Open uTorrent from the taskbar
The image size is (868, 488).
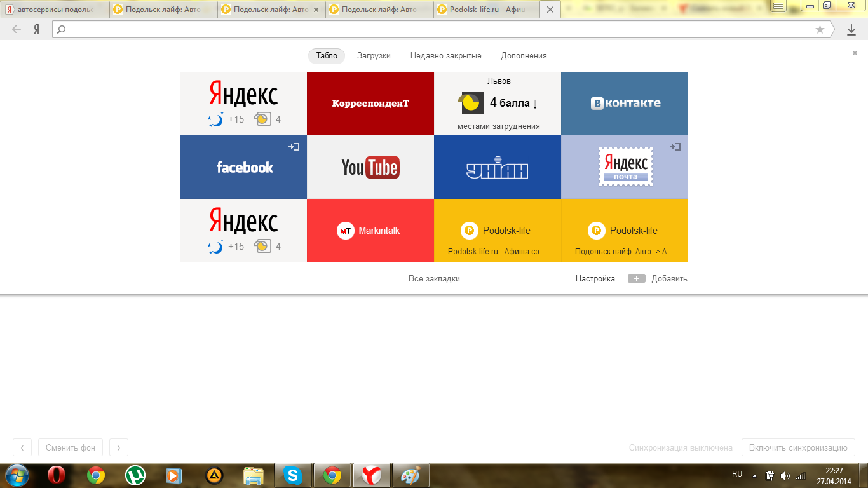pyautogui.click(x=135, y=475)
